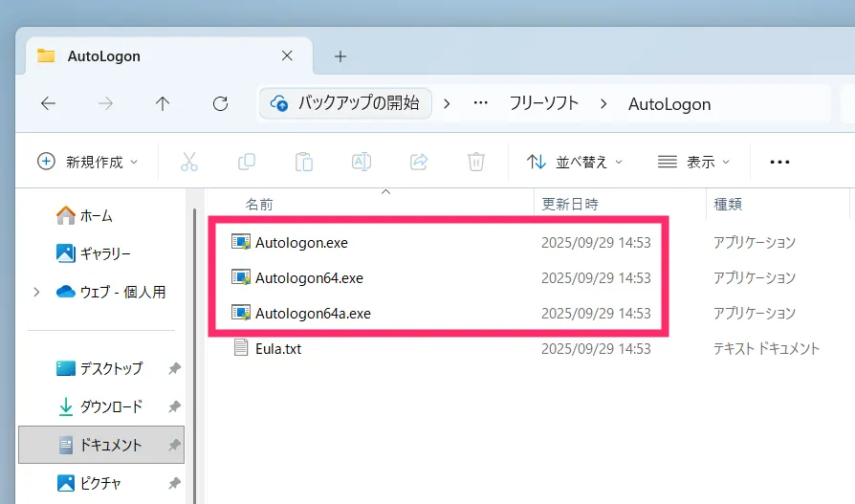The height and width of the screenshot is (504, 855).
Task: Click the Cut scissors icon
Action: [x=189, y=162]
